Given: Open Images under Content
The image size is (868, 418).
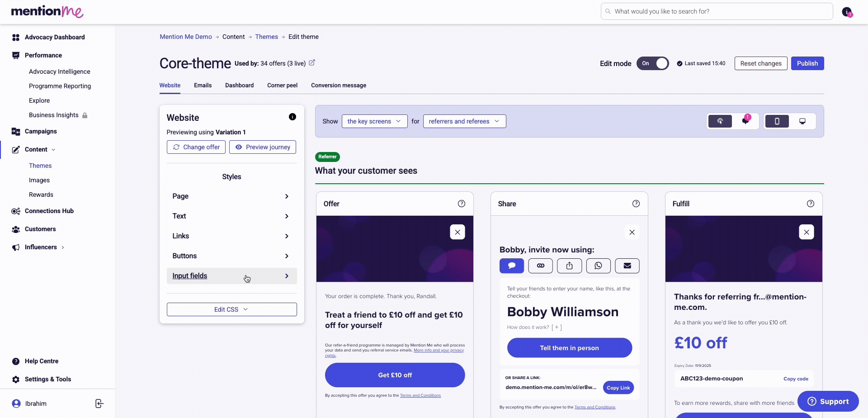Looking at the screenshot, I should tap(39, 180).
